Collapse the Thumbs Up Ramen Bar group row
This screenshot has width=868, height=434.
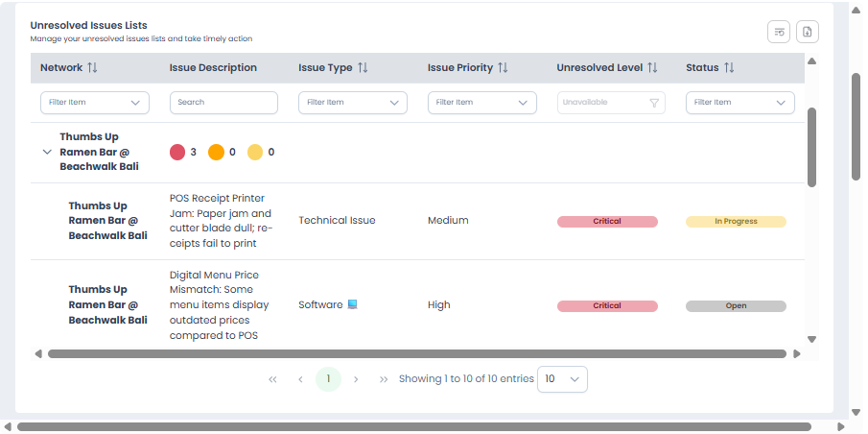(47, 152)
